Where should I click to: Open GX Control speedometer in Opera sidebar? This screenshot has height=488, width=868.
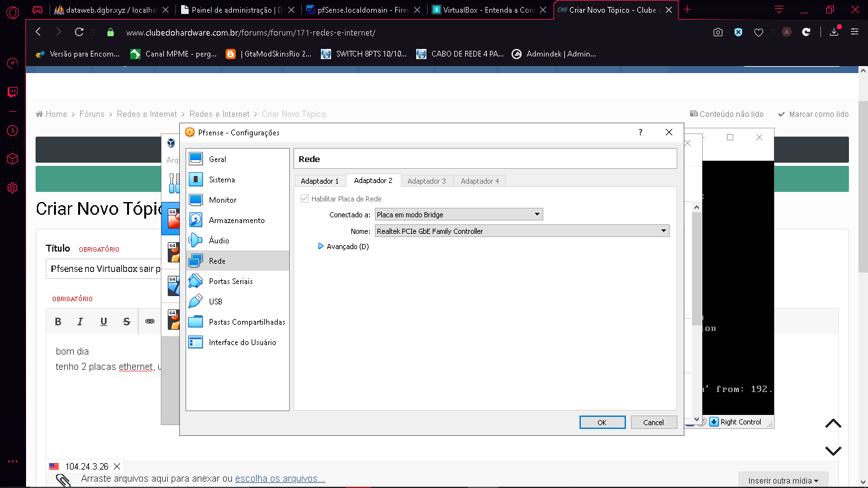tap(12, 64)
